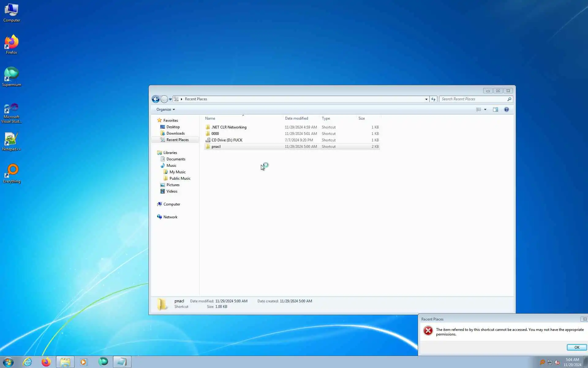Screen dimensions: 588x368
Task: Open the Help question-mark icon
Action: [x=506, y=109]
